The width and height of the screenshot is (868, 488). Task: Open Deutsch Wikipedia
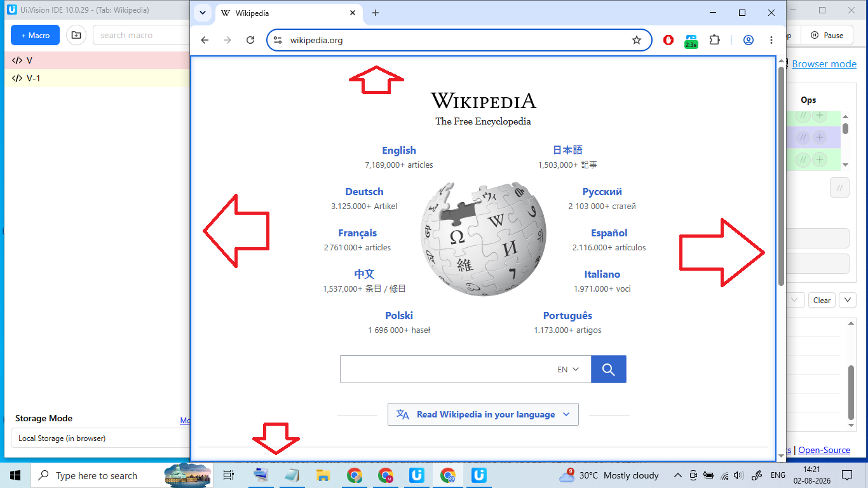(364, 192)
